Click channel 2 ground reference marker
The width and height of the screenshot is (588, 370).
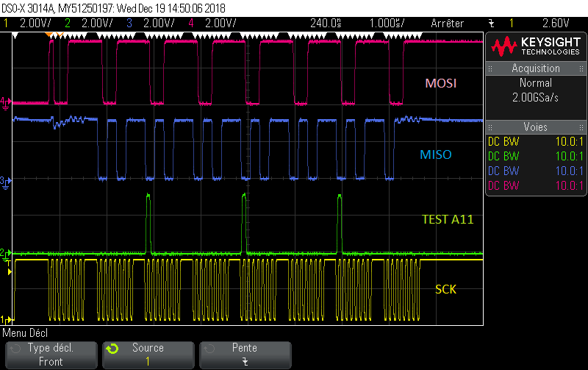click(x=5, y=254)
